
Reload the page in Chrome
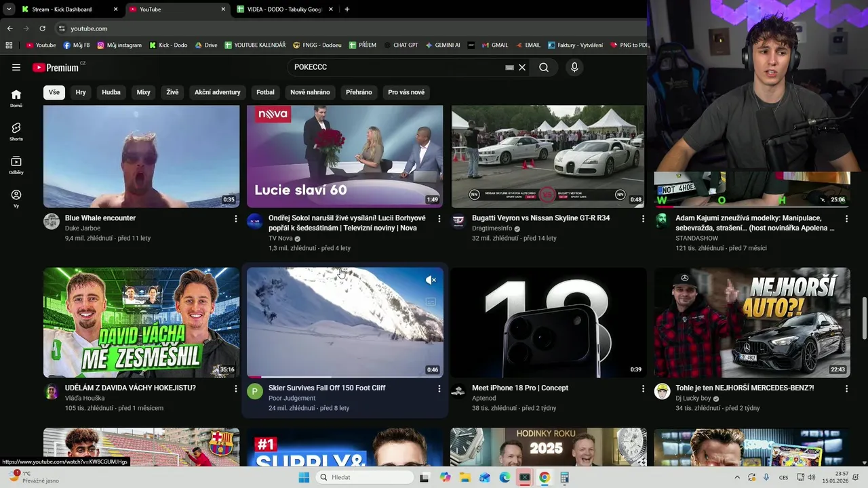tap(42, 28)
